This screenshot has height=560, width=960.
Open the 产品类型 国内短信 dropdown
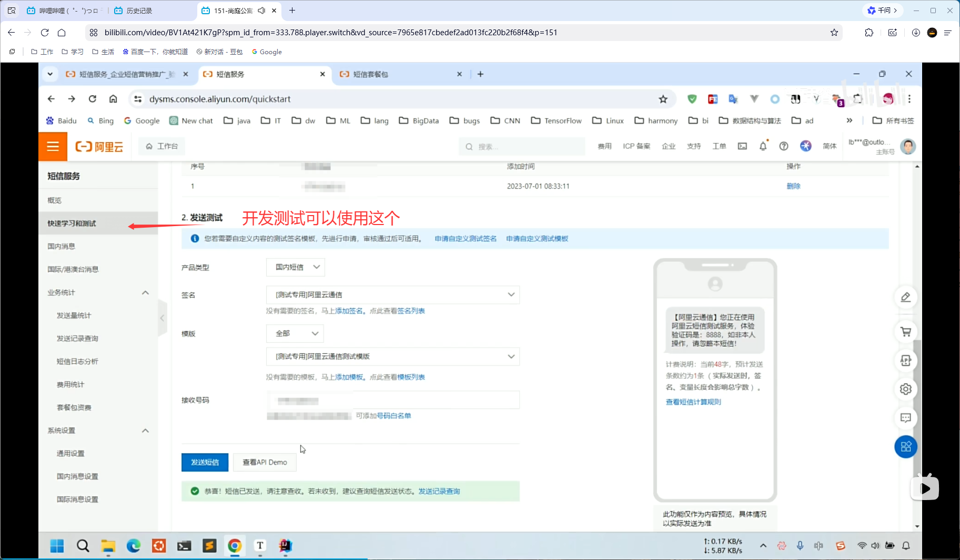(296, 267)
